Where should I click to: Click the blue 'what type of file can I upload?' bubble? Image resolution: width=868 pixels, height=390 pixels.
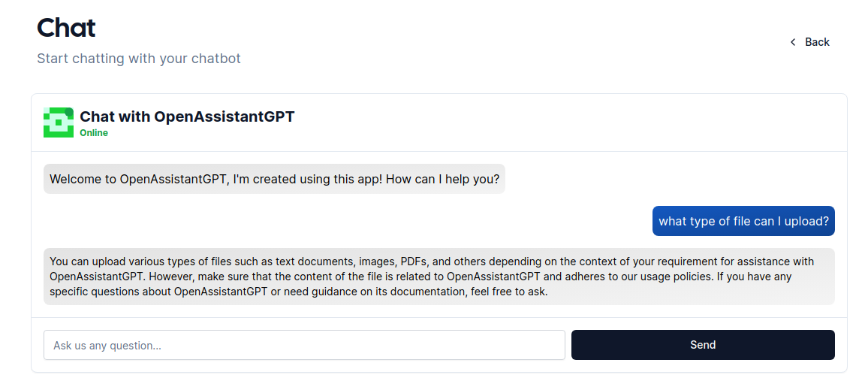[x=743, y=221]
